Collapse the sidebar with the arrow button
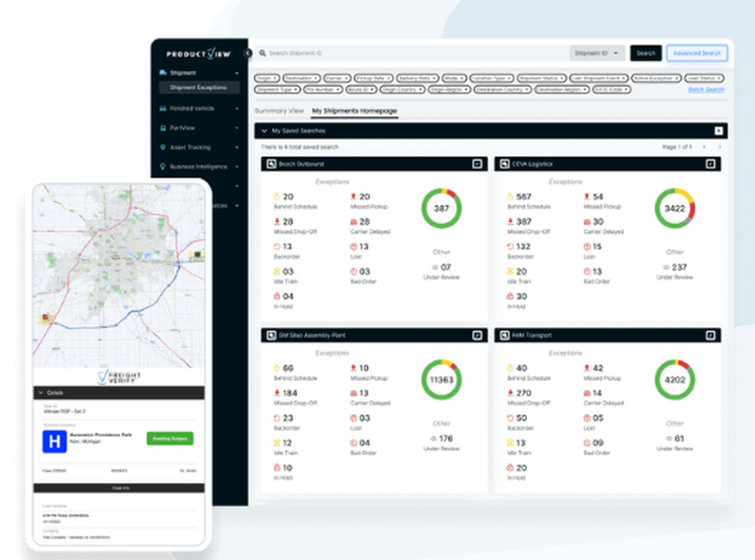The height and width of the screenshot is (560, 755). (x=248, y=53)
